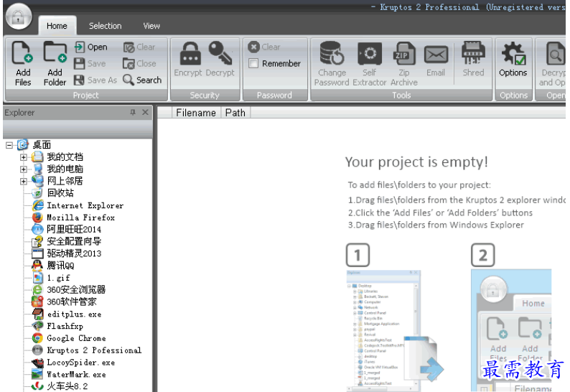The image size is (570, 392).
Task: Switch to the View ribbon tab
Action: pos(151,26)
